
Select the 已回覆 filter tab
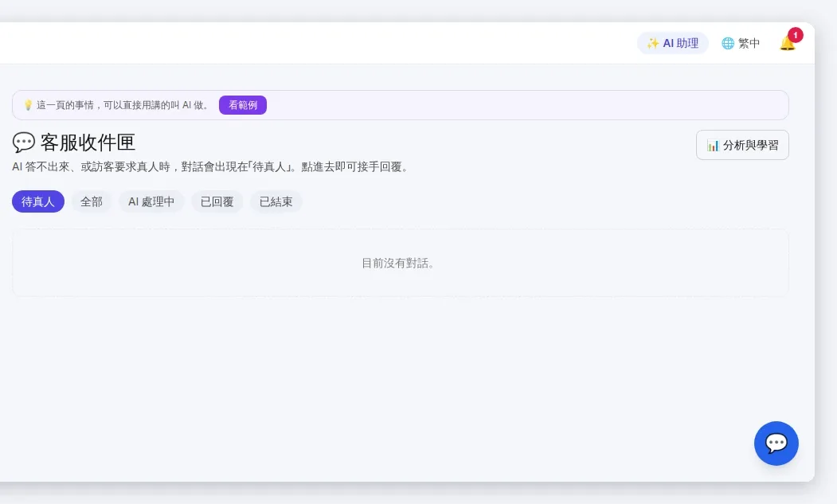pyautogui.click(x=217, y=201)
